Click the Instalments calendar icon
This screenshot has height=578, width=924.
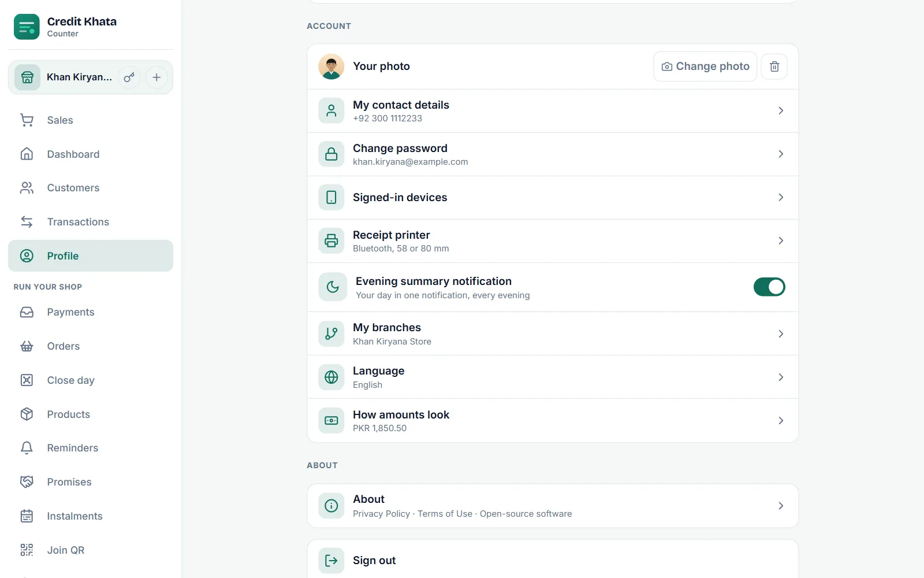click(x=27, y=516)
